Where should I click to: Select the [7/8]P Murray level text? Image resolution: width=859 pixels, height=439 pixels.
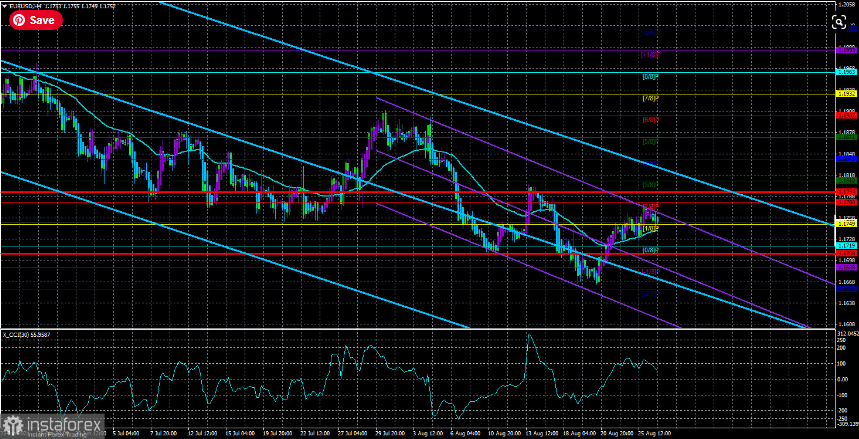[650, 98]
